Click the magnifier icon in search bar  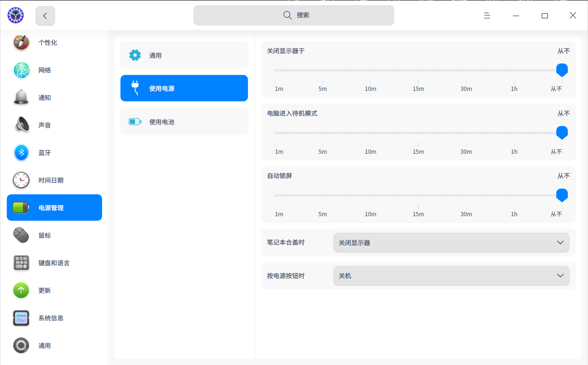[x=288, y=15]
